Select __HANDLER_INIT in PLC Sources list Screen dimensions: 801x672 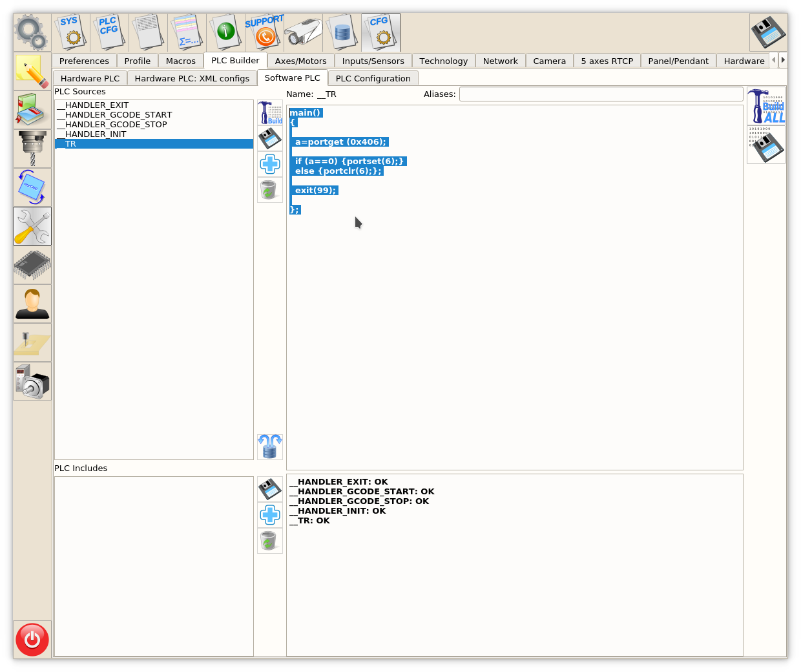click(x=96, y=134)
